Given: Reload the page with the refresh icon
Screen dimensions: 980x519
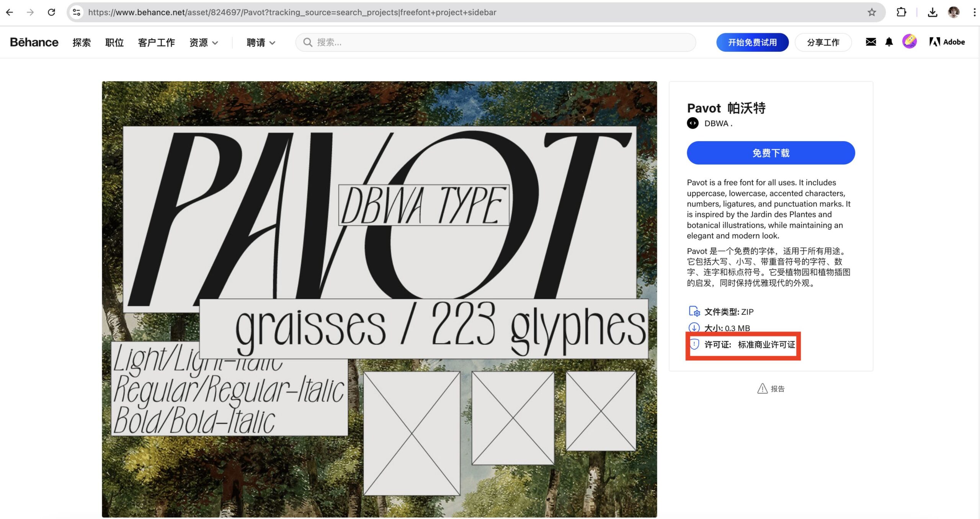Looking at the screenshot, I should click(51, 12).
